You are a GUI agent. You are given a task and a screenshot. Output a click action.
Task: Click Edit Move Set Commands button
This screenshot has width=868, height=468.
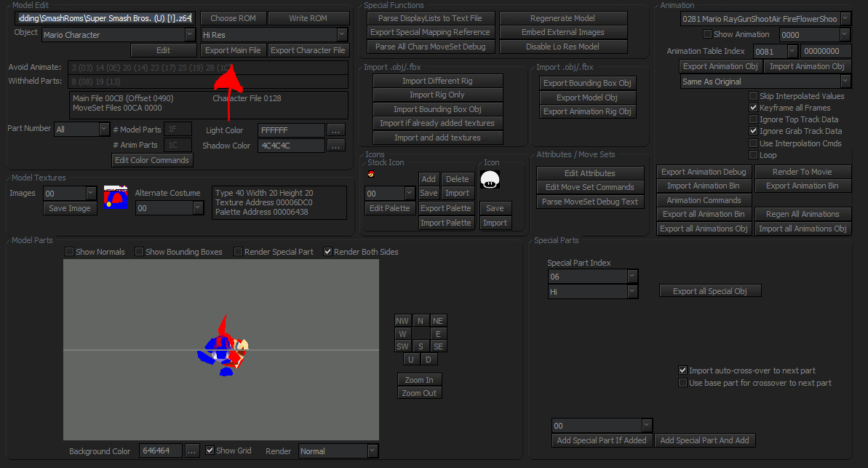coord(589,187)
